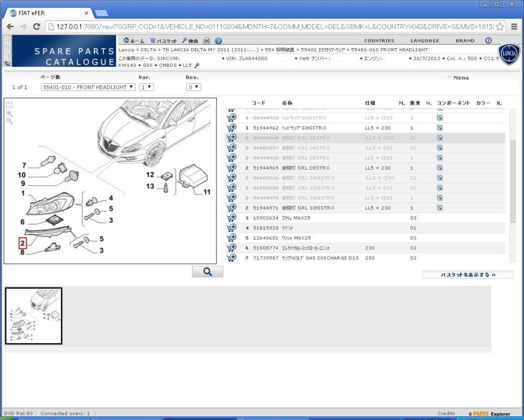524x420 pixels.
Task: Click callout number 7 in the diagram
Action: 24,165
